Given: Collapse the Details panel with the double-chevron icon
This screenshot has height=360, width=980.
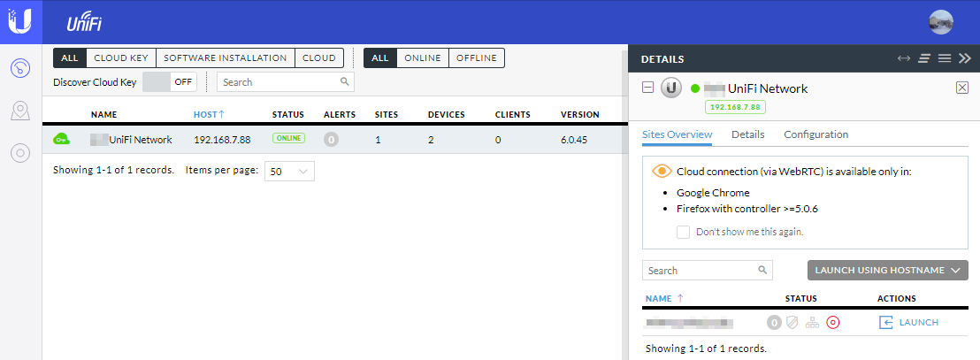Looking at the screenshot, I should [964, 58].
